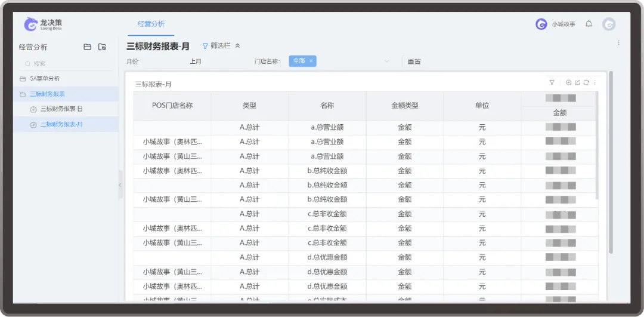Click the first folder icon beside 经营分析
The height and width of the screenshot is (317, 644).
coord(88,47)
